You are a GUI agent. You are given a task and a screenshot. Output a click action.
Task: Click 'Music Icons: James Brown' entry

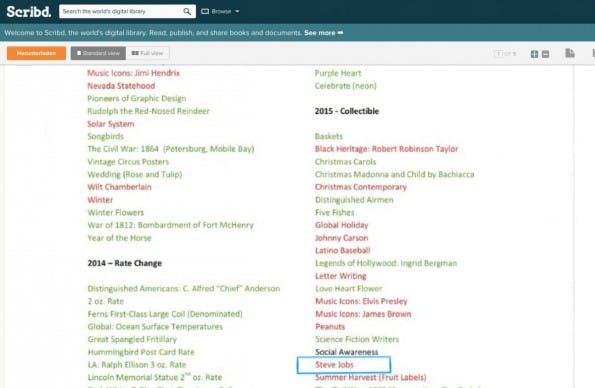363,314
